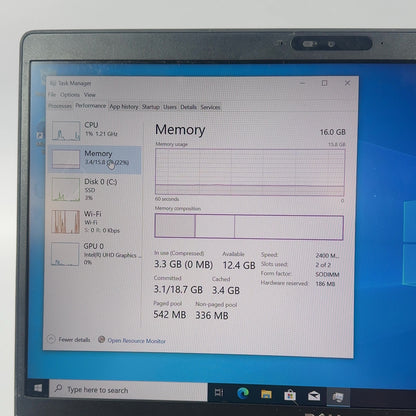Switch to the Processes tab

(60, 106)
